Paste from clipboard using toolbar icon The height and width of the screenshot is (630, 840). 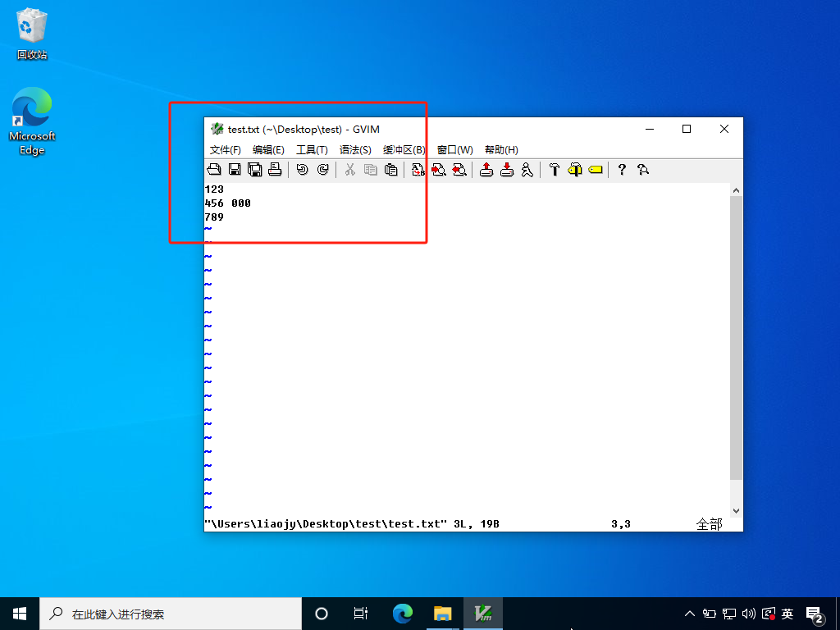[x=390, y=170]
